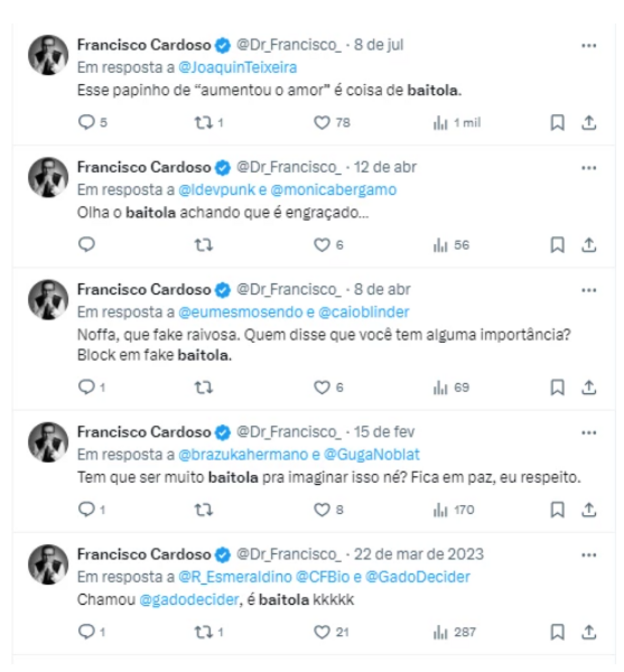Click profile avatar on the 12 de abr tweet
The height and width of the screenshot is (672, 624).
click(x=48, y=177)
